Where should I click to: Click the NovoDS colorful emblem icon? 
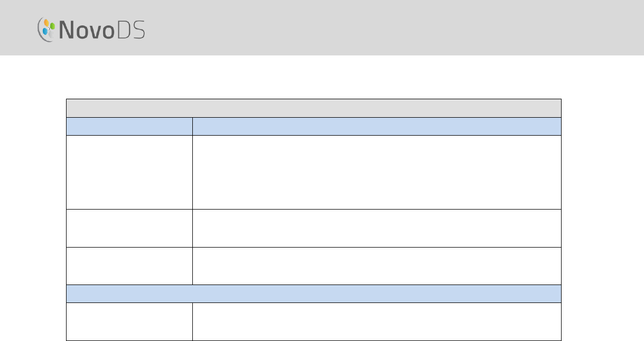click(46, 30)
